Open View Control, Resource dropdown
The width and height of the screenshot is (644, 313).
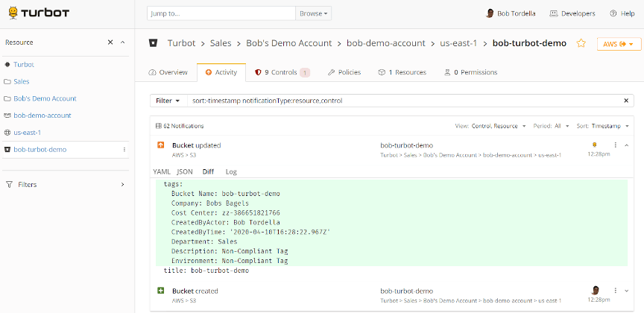[490, 126]
